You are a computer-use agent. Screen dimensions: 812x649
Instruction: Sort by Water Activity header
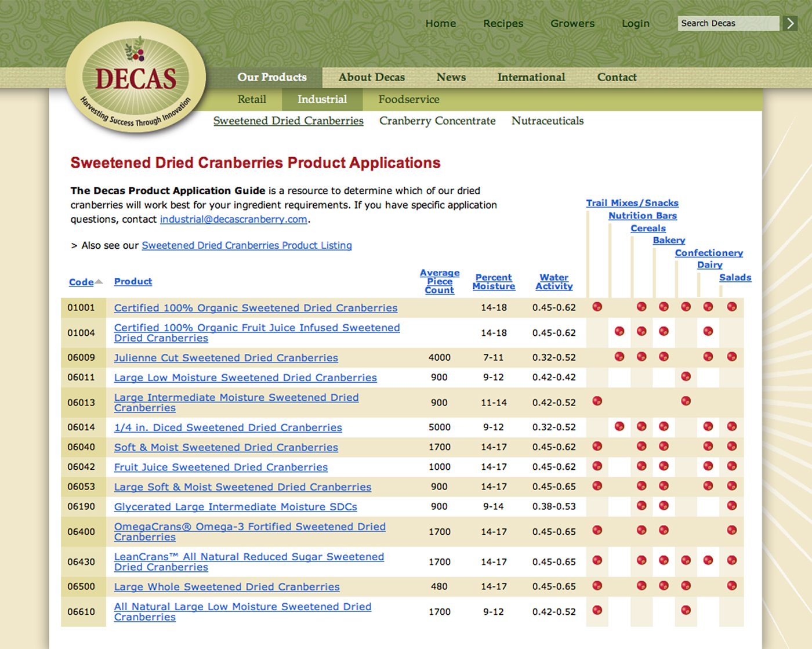coord(554,282)
